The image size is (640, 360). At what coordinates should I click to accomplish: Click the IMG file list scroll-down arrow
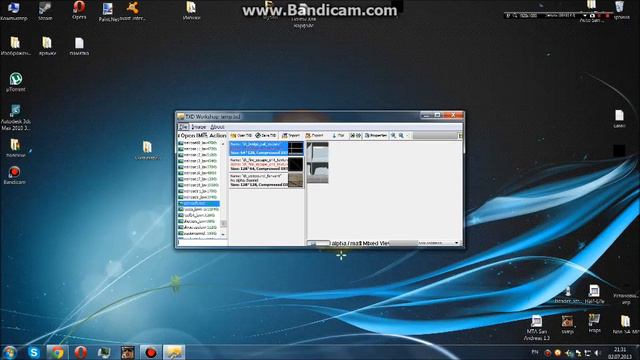pyautogui.click(x=223, y=234)
